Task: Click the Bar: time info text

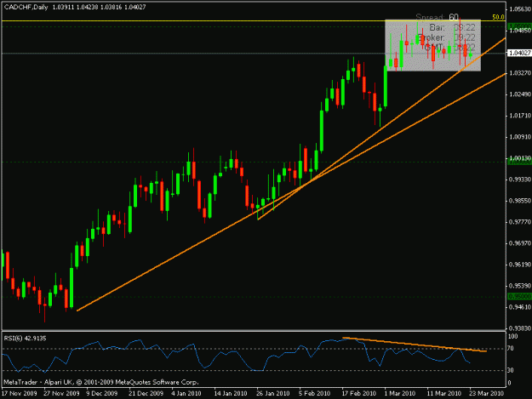Action: [x=452, y=27]
